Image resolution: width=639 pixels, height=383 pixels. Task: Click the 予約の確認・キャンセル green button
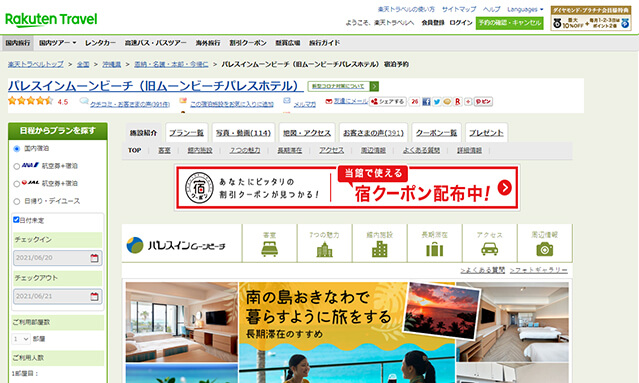(x=509, y=23)
